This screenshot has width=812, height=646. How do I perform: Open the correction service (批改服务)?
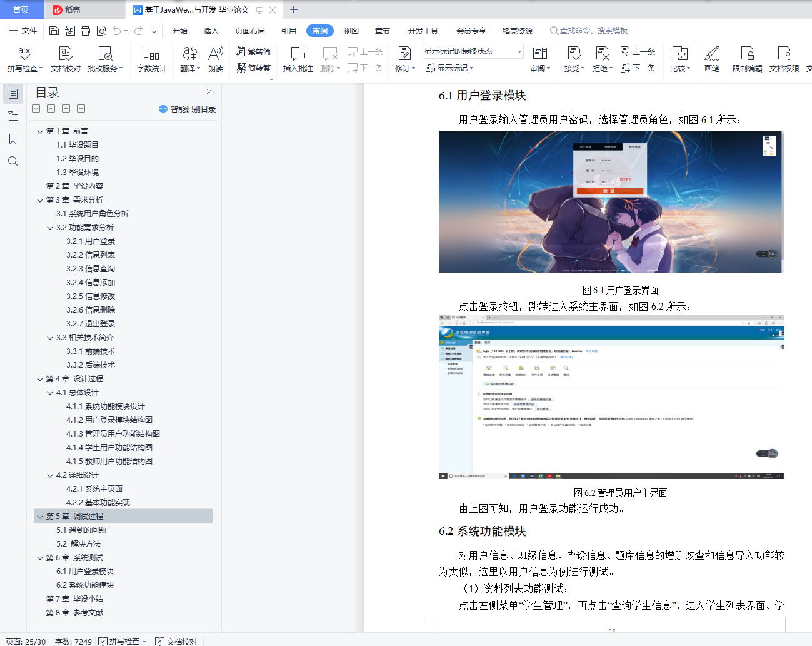pyautogui.click(x=105, y=59)
